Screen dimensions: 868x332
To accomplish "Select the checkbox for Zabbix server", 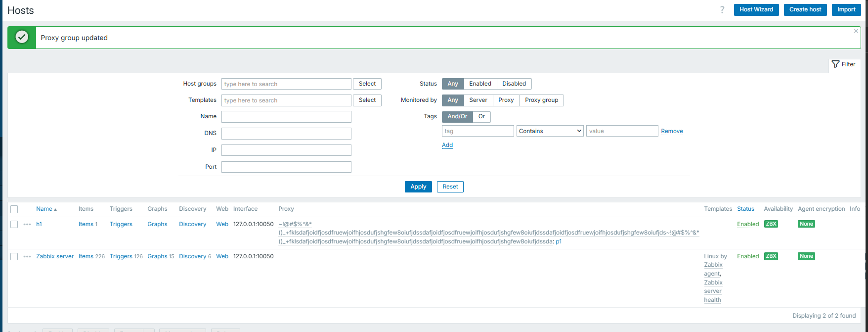I will 14,257.
